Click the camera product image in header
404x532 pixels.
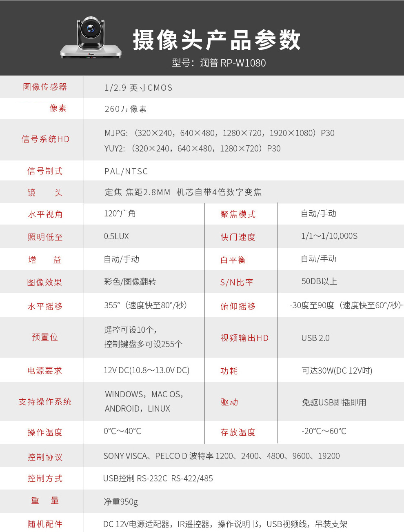(x=91, y=38)
